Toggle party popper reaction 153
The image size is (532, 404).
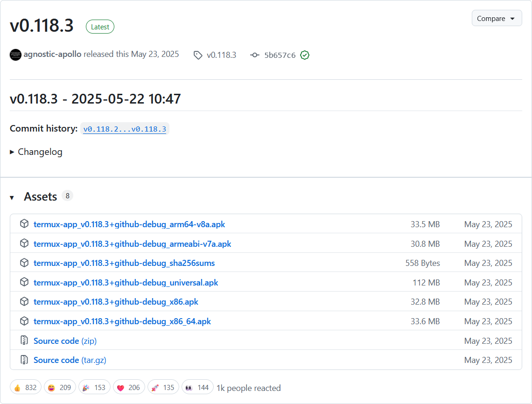coord(94,387)
